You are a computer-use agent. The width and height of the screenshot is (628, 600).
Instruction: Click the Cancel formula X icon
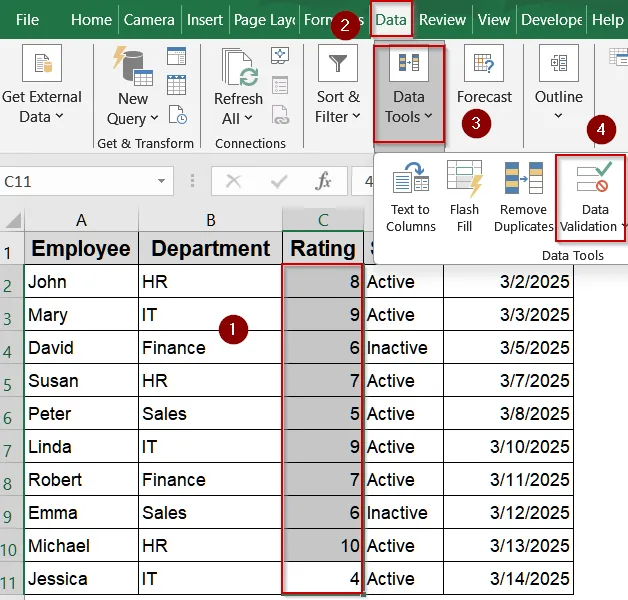click(x=233, y=181)
